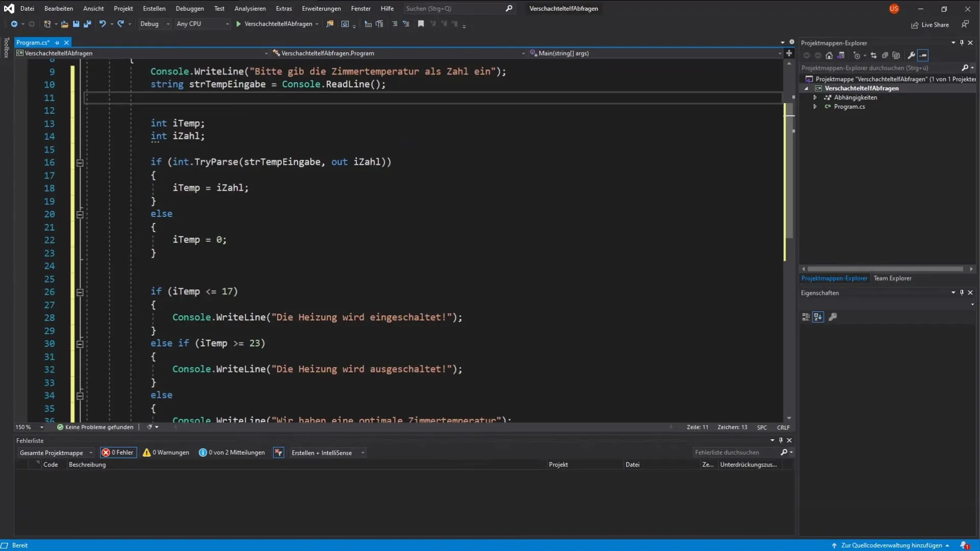The width and height of the screenshot is (980, 551).
Task: Open the Datei menu
Action: coord(27,9)
